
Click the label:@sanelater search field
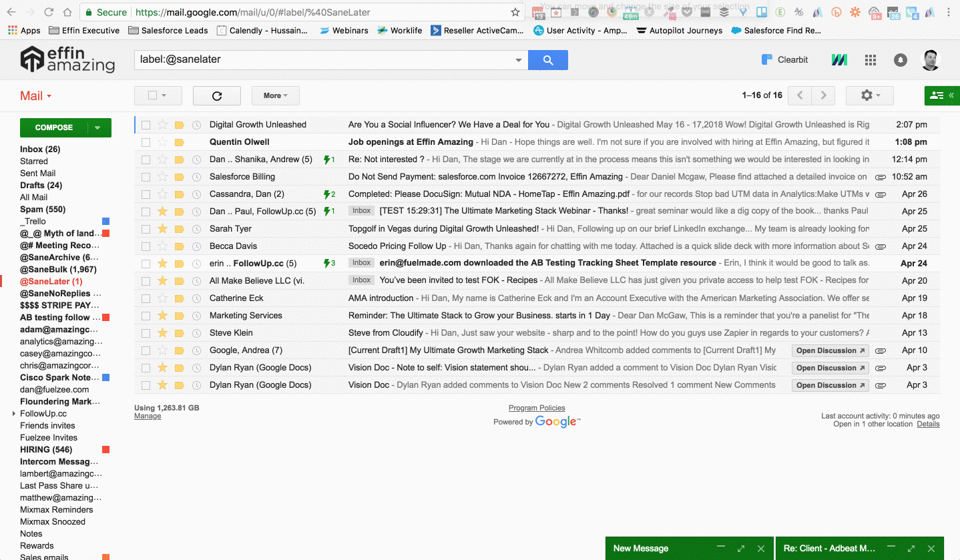click(324, 59)
